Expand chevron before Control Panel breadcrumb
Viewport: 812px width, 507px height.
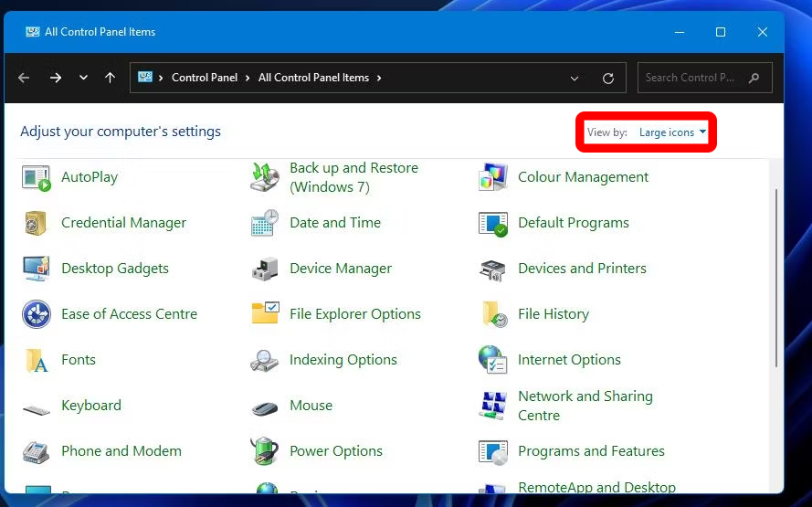(x=161, y=78)
